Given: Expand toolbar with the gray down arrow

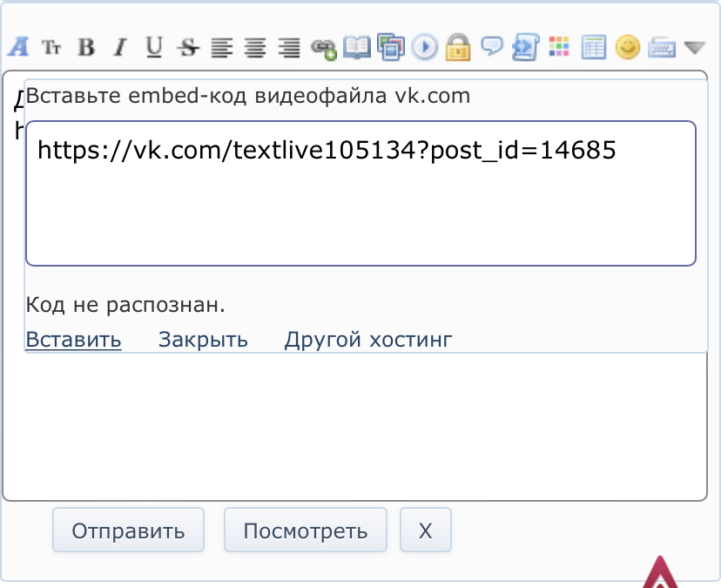Looking at the screenshot, I should coord(695,47).
